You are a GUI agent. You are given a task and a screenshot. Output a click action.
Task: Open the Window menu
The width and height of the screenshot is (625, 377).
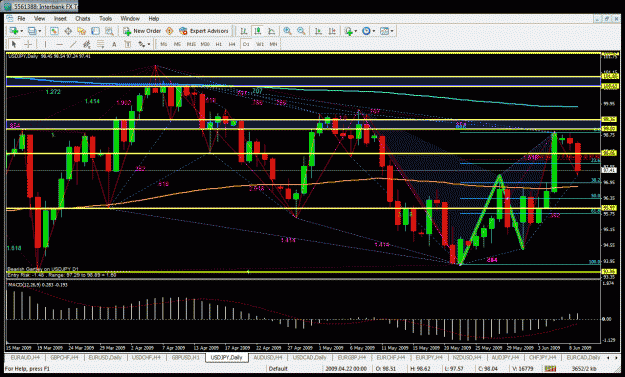pos(130,18)
